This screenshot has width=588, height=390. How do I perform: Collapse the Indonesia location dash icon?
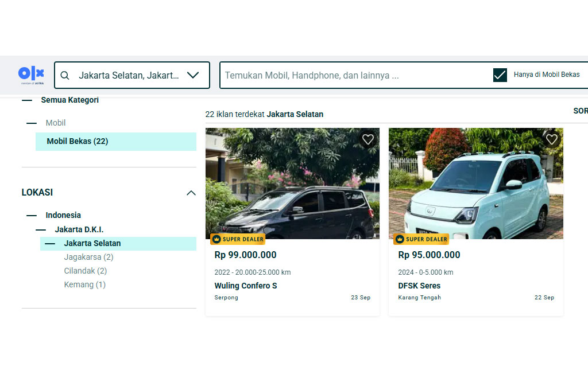[32, 215]
